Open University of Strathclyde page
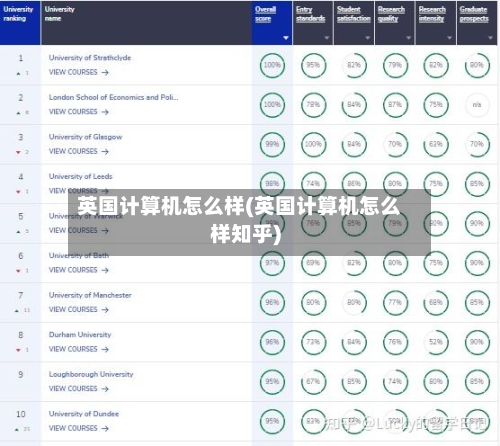 coord(90,58)
